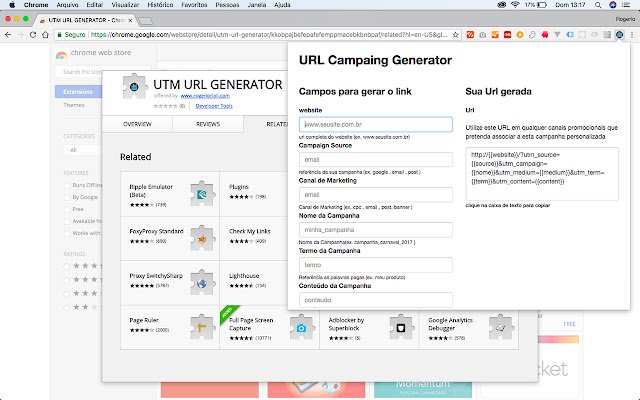
Task: Click the orange circle extension icon in toolbar
Action: (520, 35)
